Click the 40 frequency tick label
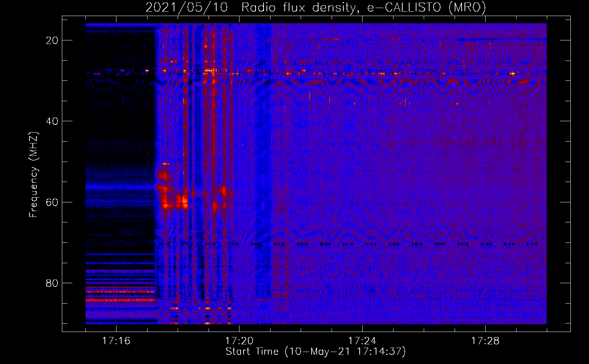Screen dimensions: 589x364 (52, 121)
